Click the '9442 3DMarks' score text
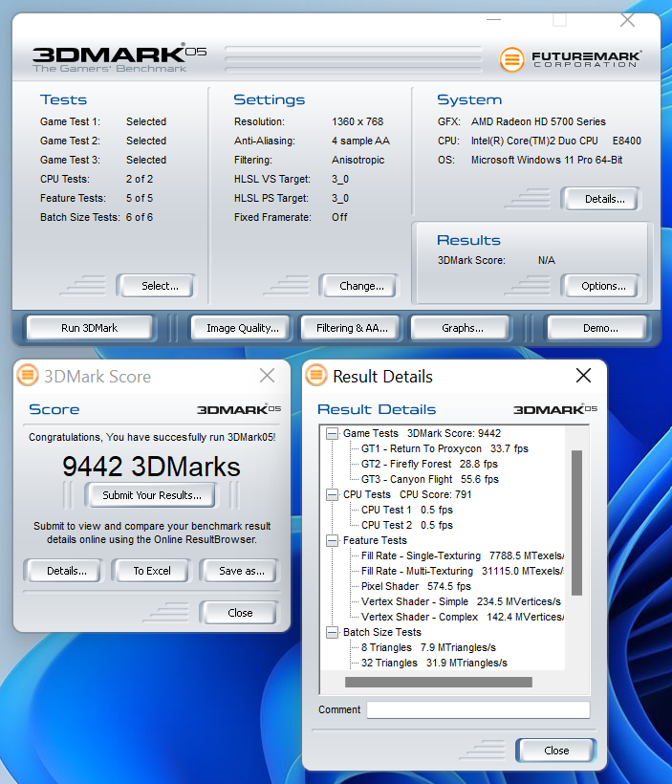 (x=151, y=467)
